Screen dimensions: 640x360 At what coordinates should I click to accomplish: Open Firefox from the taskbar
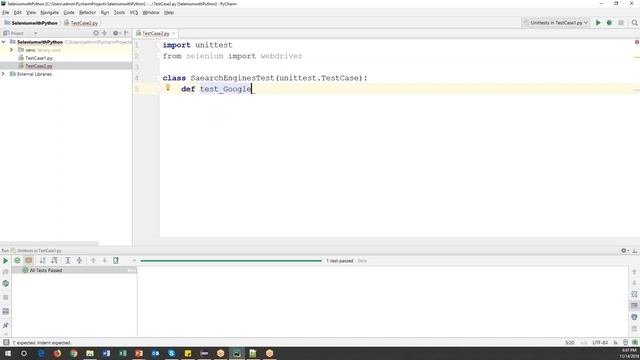click(57, 353)
